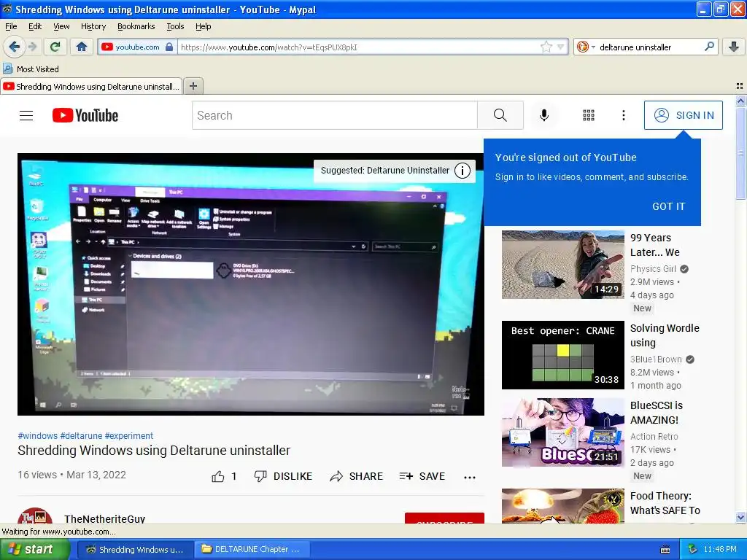Click the page scrollbar down arrow
The image size is (747, 560).
(x=740, y=517)
